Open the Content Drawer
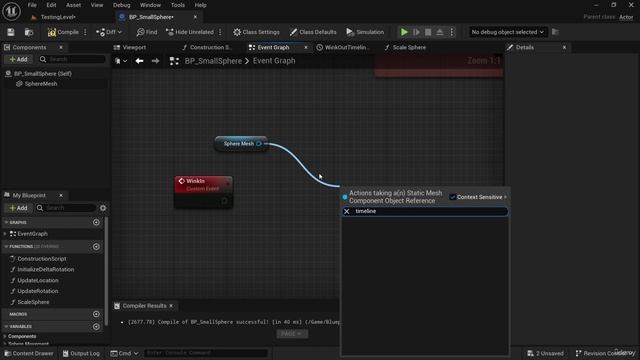640x360 pixels. click(29, 353)
